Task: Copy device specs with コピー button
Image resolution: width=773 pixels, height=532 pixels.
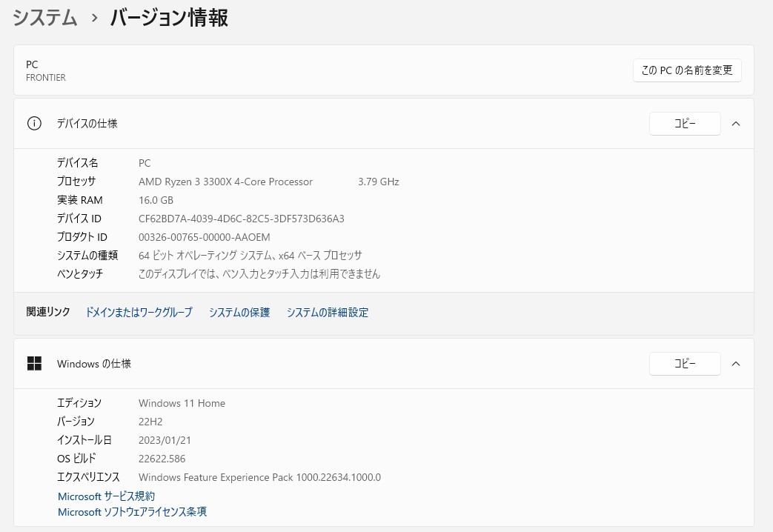Action: pyautogui.click(x=685, y=124)
